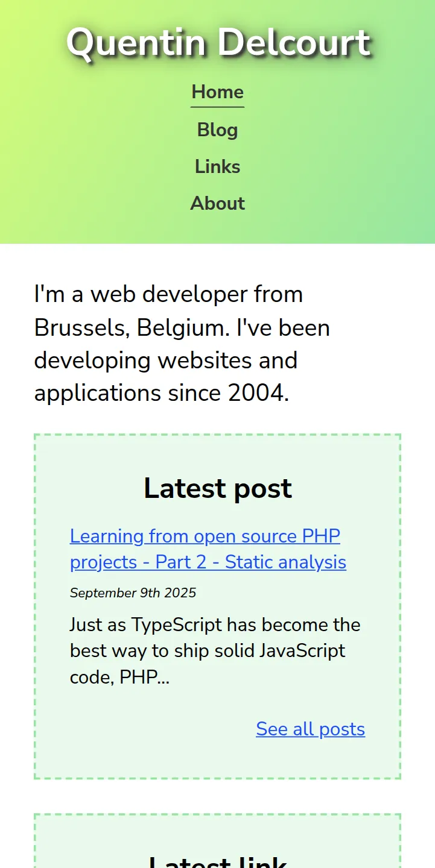Open the Learning from open source PHP post
The height and width of the screenshot is (868, 435).
coord(208,549)
